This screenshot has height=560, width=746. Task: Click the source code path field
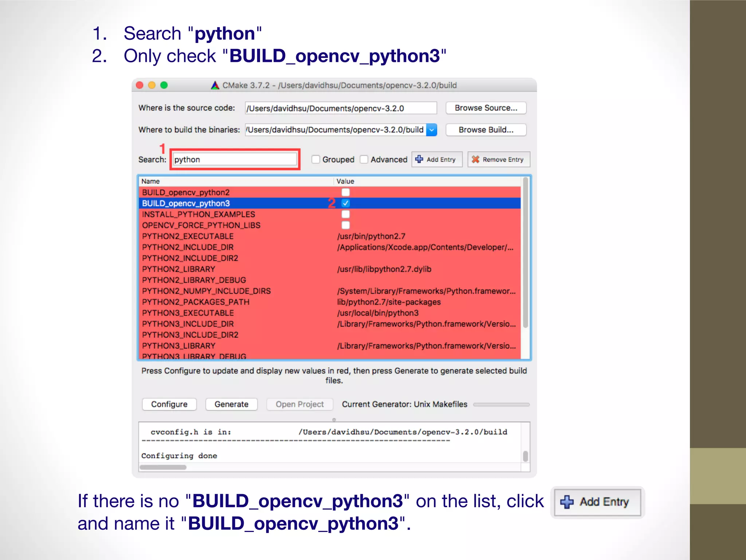coord(341,108)
